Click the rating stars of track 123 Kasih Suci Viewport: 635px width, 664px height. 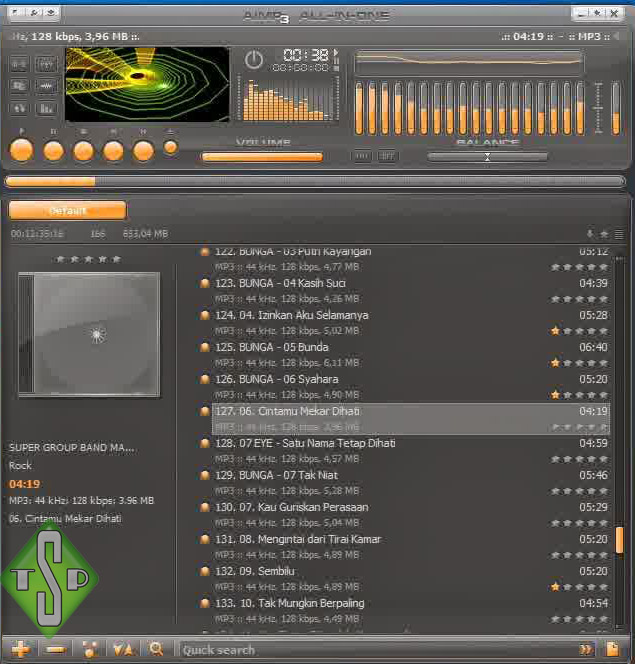point(579,299)
